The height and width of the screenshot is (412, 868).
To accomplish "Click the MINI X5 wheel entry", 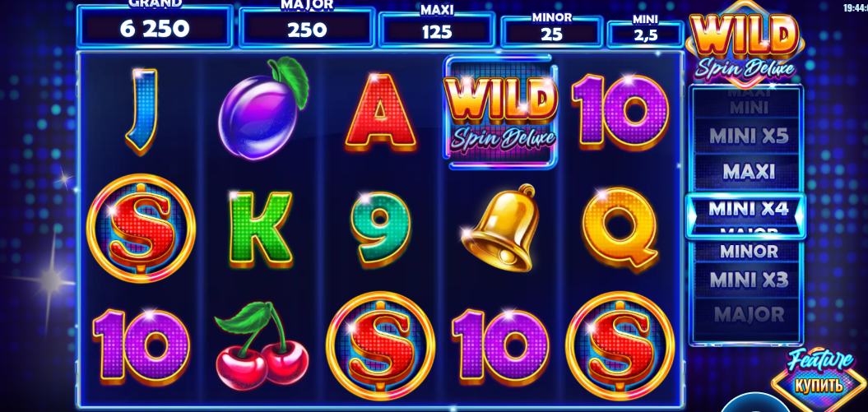I will point(748,136).
